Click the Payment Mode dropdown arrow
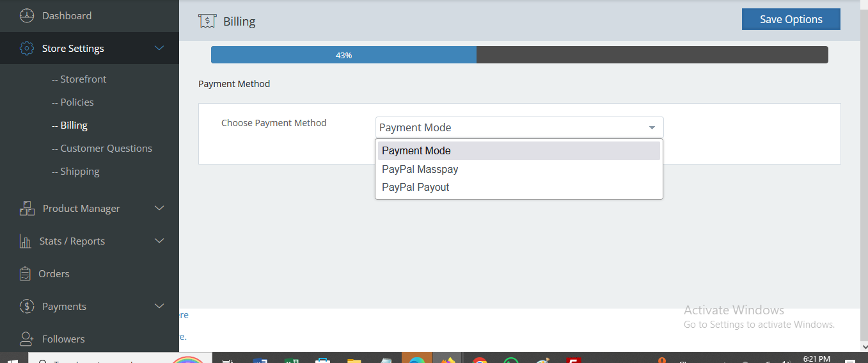 pos(652,127)
